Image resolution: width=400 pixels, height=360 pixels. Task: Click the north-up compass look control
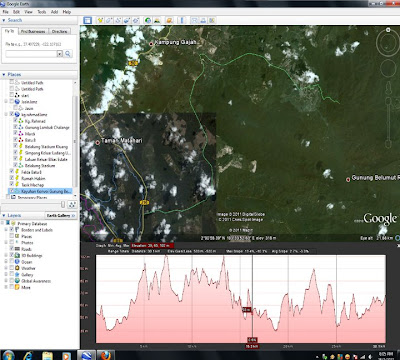point(388,42)
